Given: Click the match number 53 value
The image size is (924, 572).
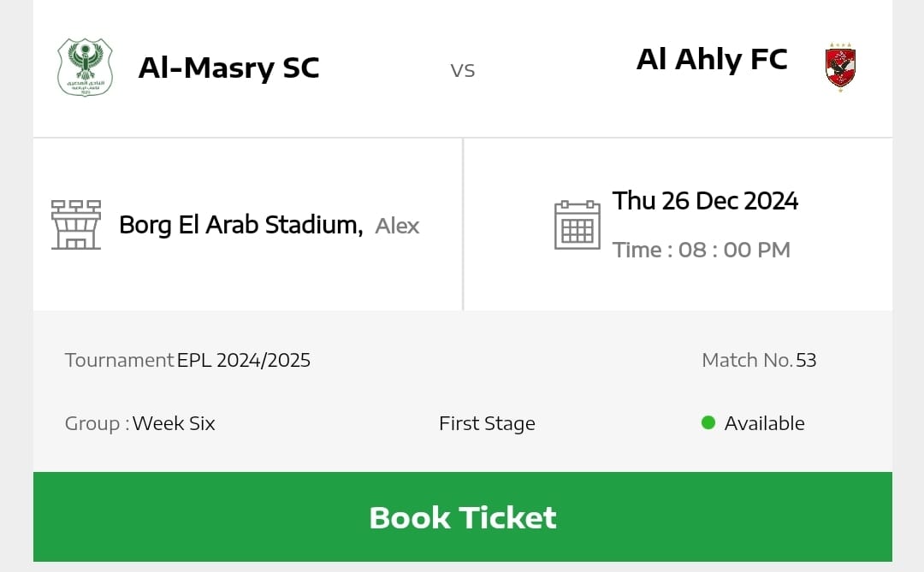Looking at the screenshot, I should (x=806, y=360).
